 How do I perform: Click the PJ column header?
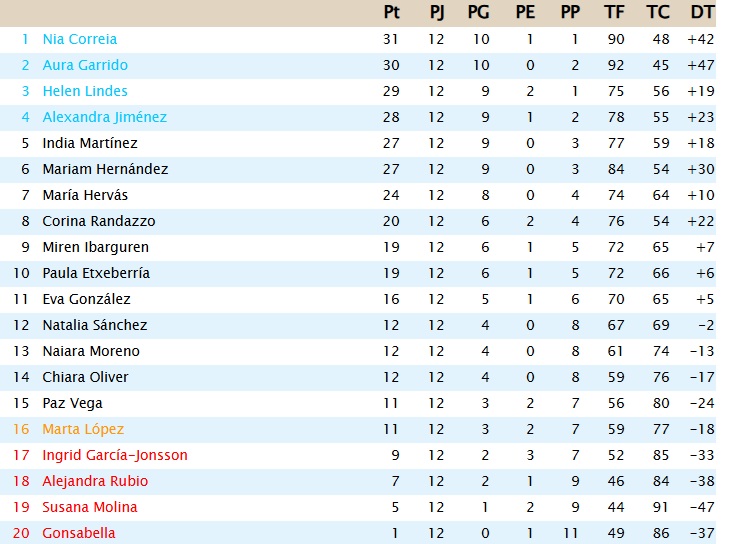(x=437, y=12)
